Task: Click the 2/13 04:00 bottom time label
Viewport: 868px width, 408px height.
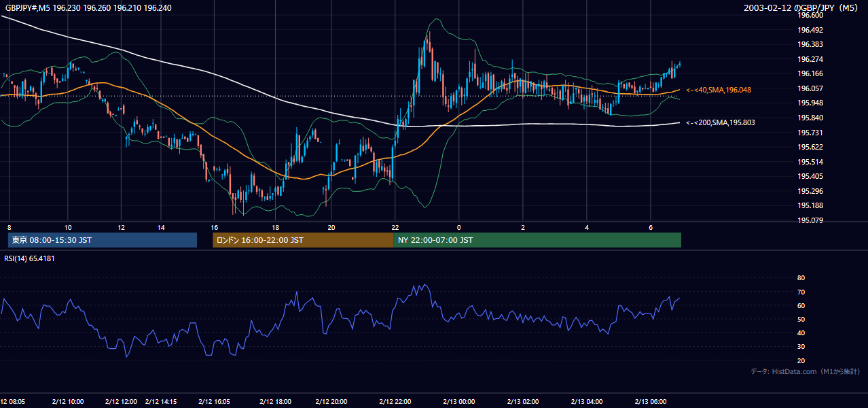Action: [587, 402]
